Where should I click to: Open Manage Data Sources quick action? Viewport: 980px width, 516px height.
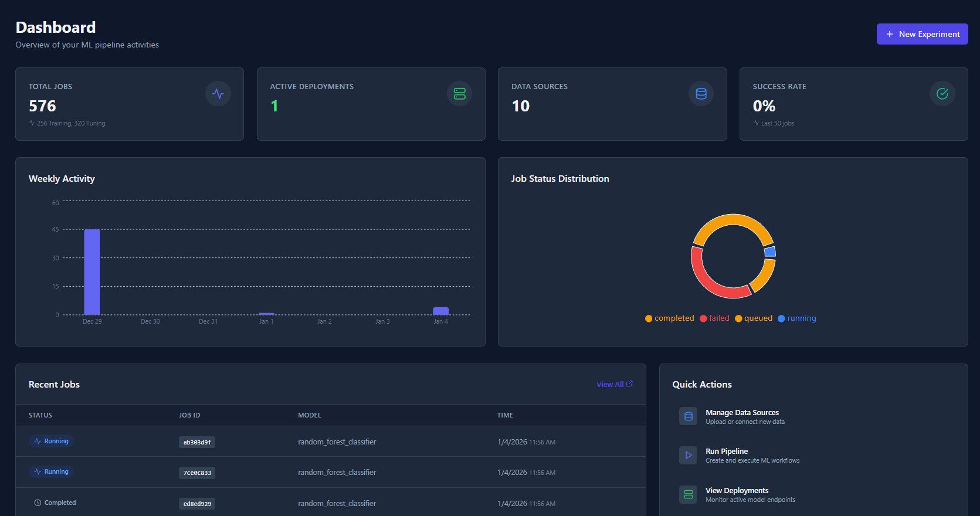tap(813, 416)
